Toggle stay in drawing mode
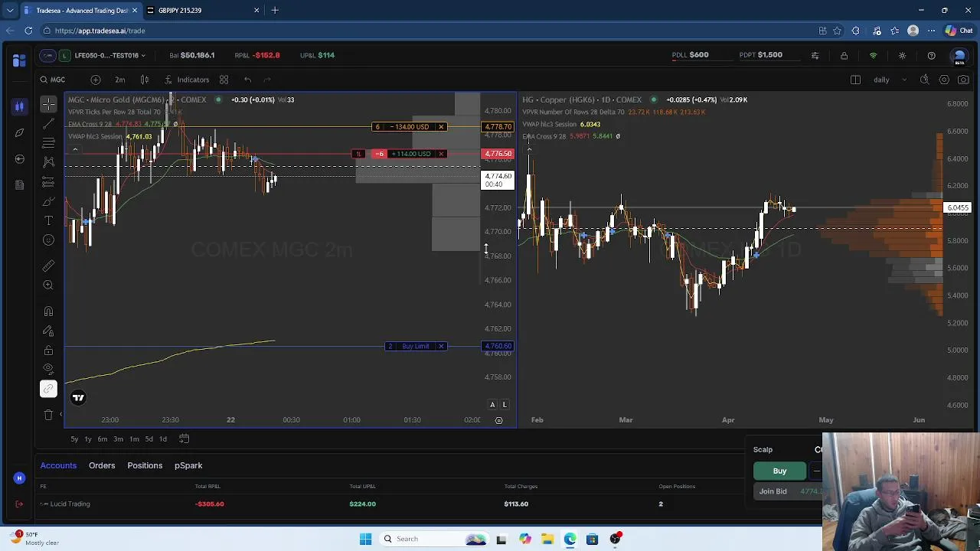Screen dimensions: 980x551 click(x=48, y=331)
